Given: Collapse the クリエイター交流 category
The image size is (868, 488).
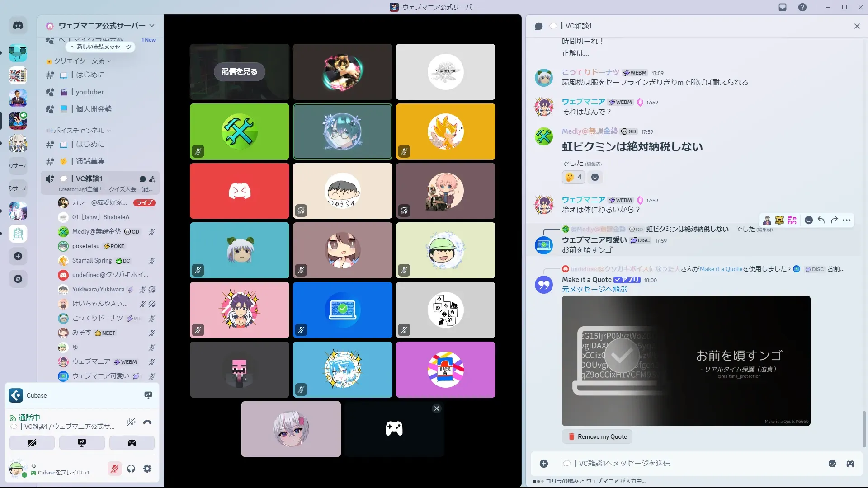Looking at the screenshot, I should pyautogui.click(x=80, y=61).
